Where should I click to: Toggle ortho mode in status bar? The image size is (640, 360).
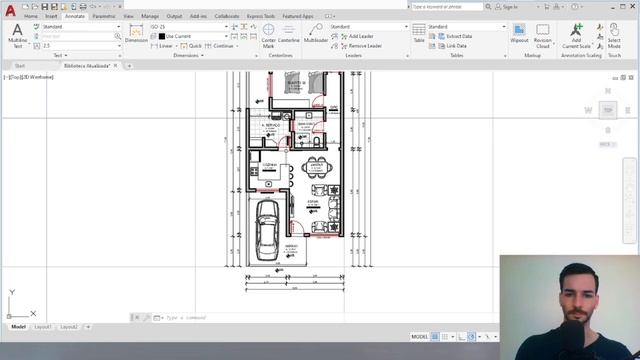462,337
